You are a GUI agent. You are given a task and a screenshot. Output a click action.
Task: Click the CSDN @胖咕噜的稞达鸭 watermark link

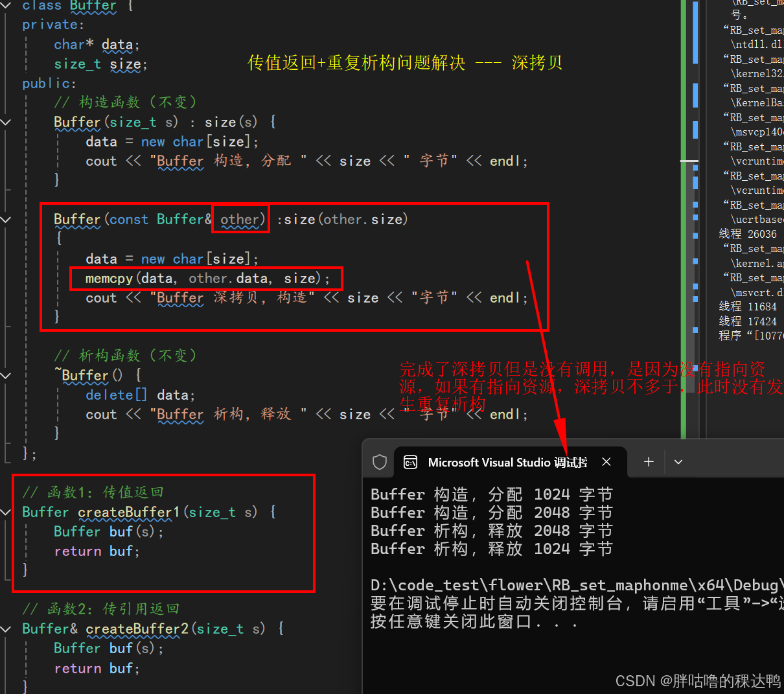click(697, 680)
